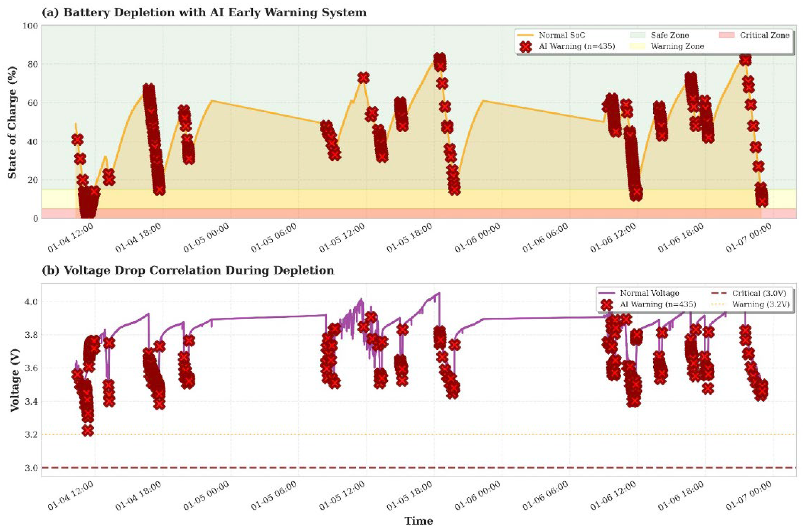Click the Time x-axis label at the bottom

click(418, 521)
